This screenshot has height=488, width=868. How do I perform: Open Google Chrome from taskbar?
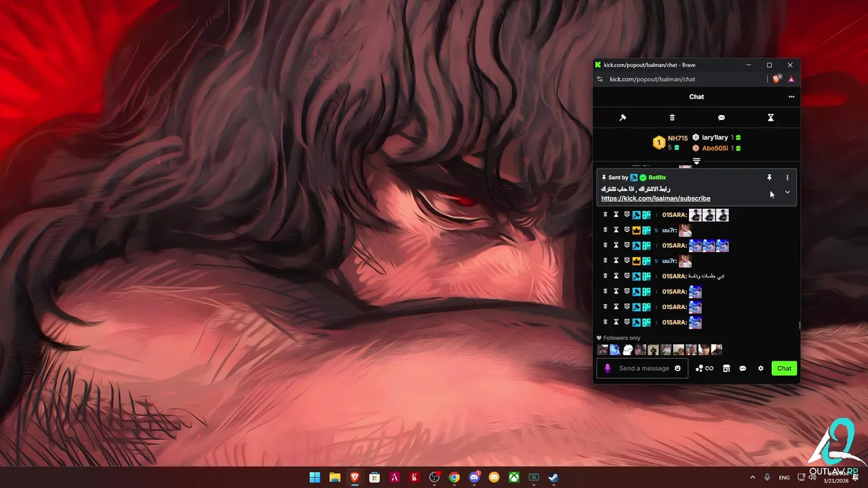pos(454,477)
